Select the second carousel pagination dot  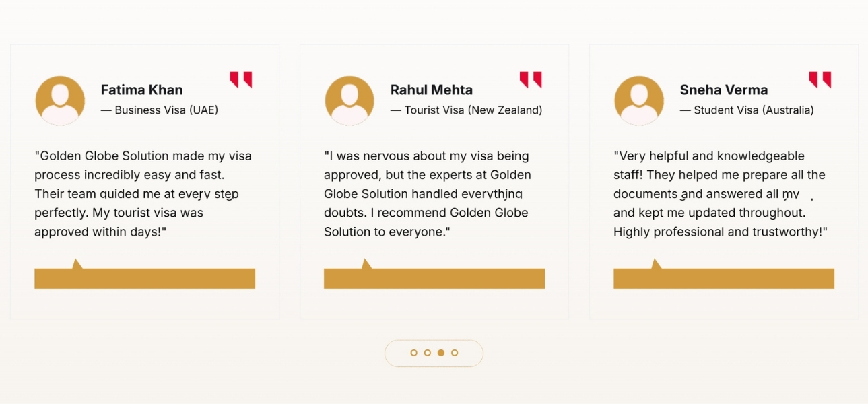click(x=427, y=353)
